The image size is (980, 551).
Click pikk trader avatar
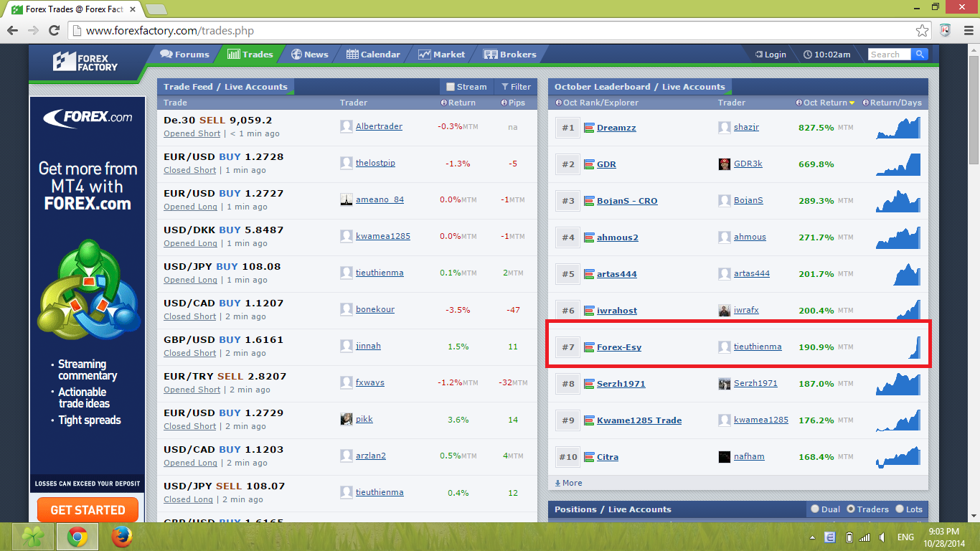pos(347,420)
